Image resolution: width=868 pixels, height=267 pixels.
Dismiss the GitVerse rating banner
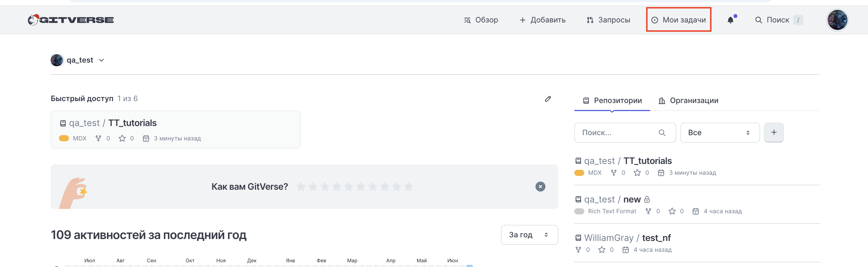pyautogui.click(x=540, y=186)
